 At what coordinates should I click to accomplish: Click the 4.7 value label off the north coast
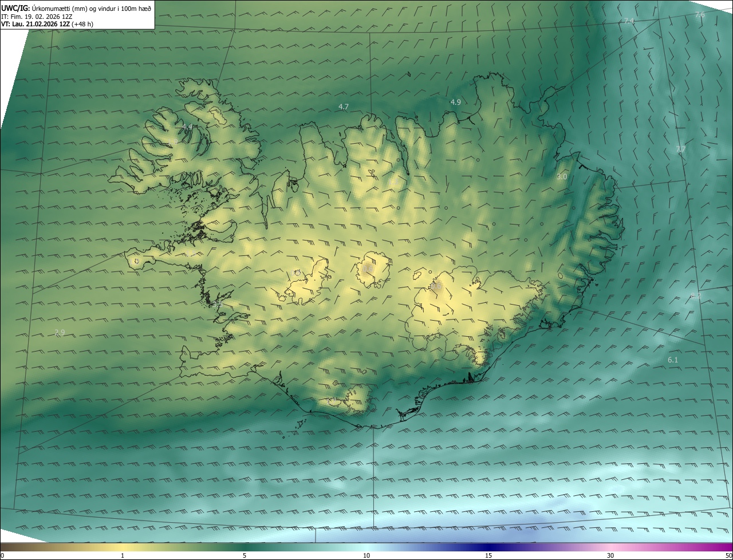pos(344,107)
